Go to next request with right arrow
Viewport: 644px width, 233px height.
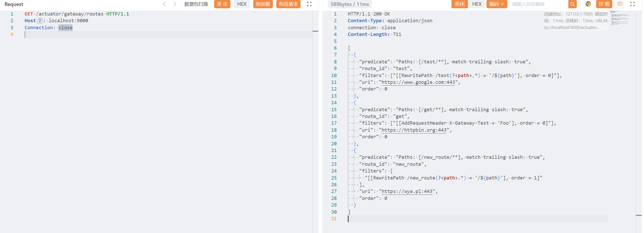pyautogui.click(x=175, y=4)
